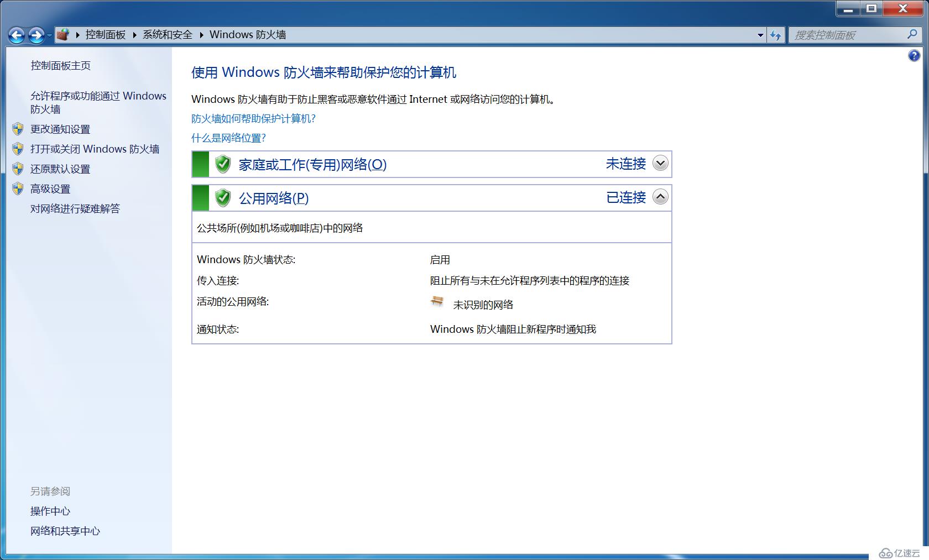Screen dimensions: 929x560
Task: Click the 传入连接: label
Action: 218,281
